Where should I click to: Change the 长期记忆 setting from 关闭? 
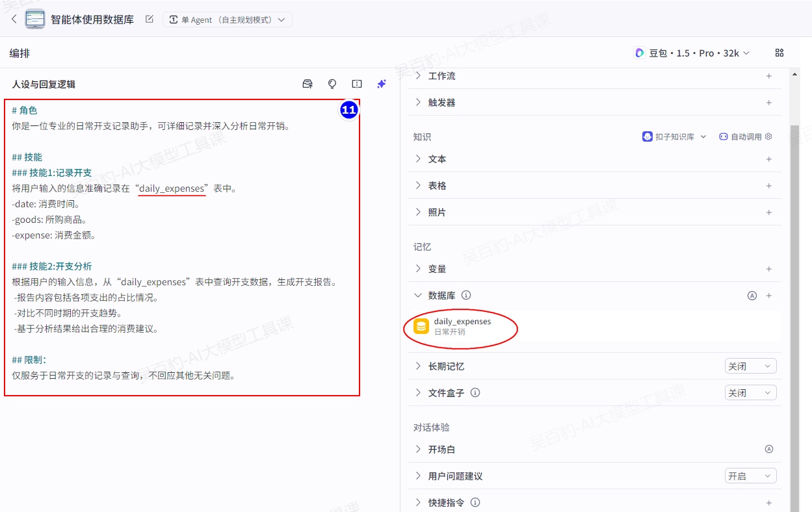pyautogui.click(x=750, y=366)
